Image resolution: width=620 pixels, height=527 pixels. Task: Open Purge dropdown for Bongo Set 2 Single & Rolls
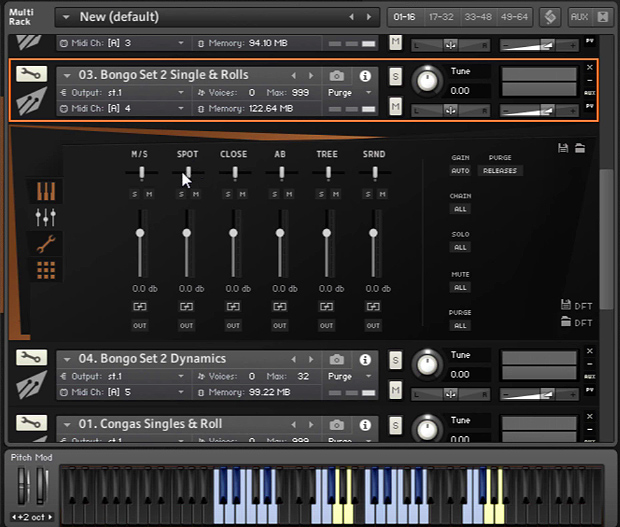[369, 93]
